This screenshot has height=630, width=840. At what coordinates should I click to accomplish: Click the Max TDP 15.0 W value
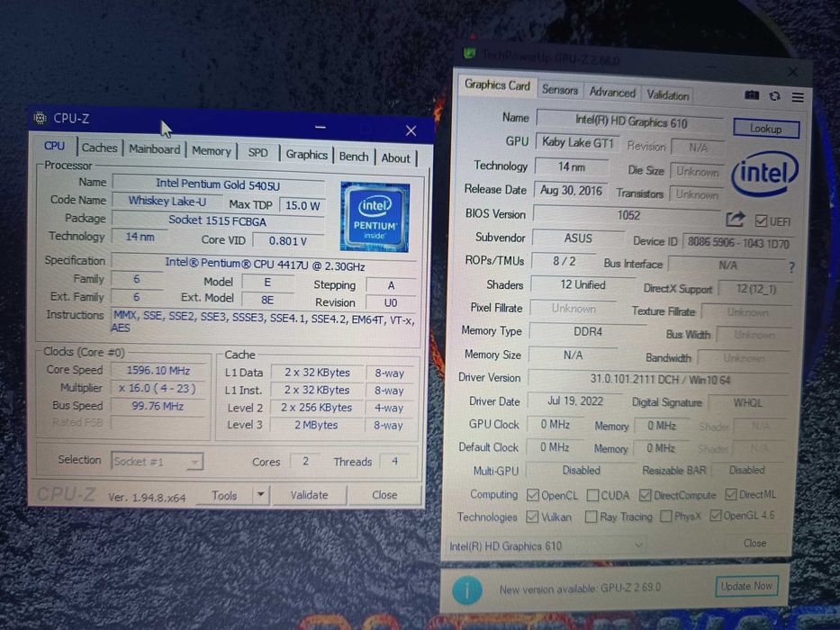tap(303, 205)
